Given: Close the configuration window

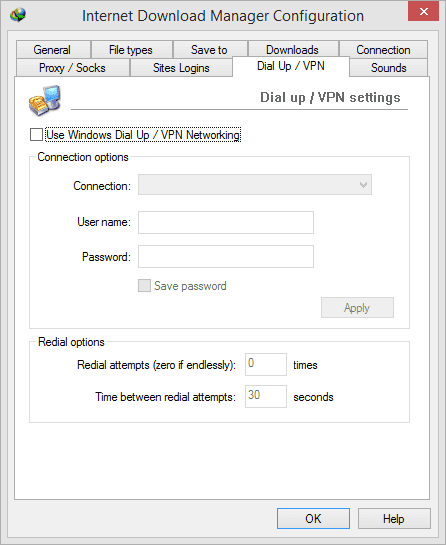Looking at the screenshot, I should pyautogui.click(x=423, y=11).
